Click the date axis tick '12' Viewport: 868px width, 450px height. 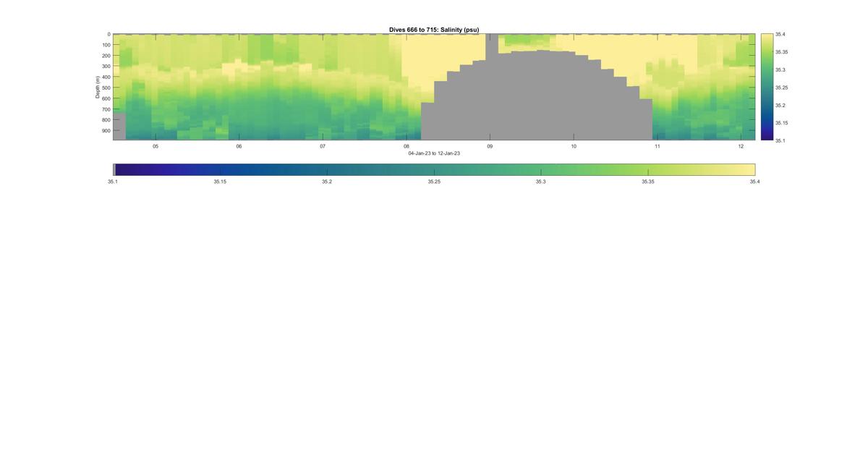(x=741, y=146)
